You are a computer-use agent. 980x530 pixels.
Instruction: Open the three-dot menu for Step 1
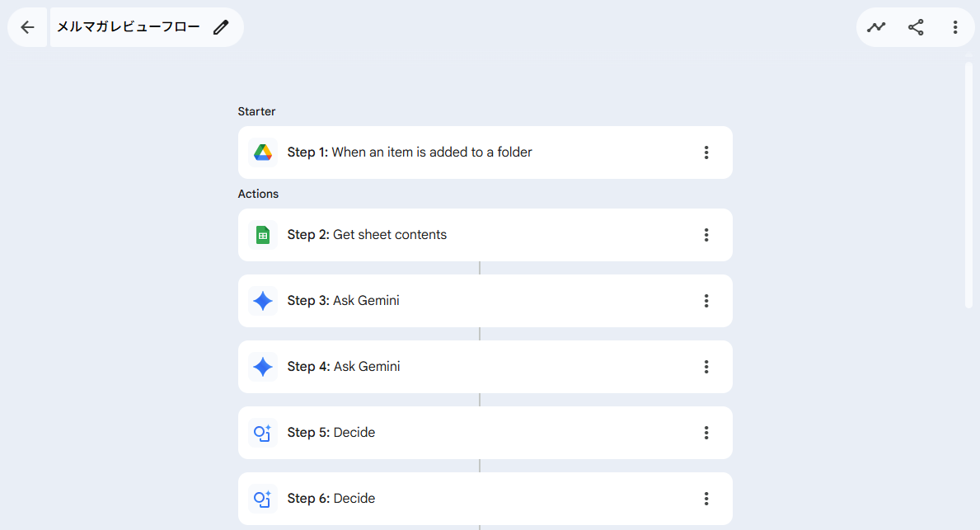pos(706,152)
